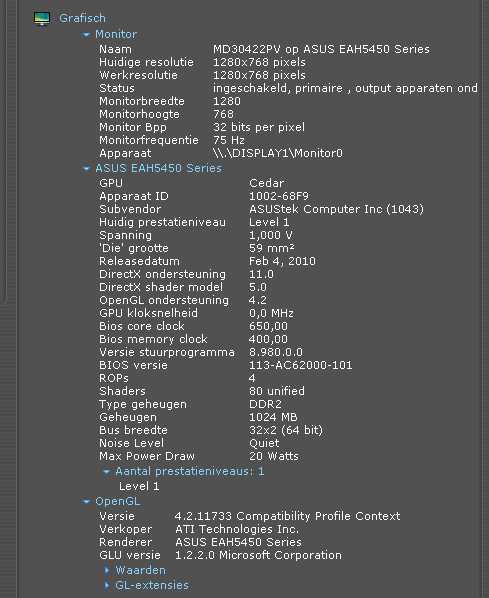Click the Grafisch monitor icon

pos(42,18)
